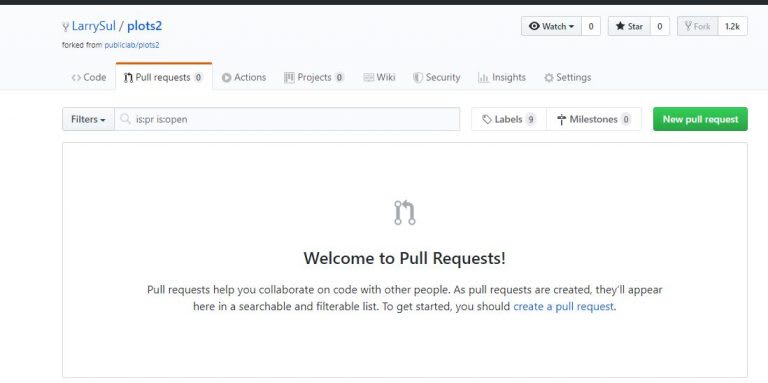View the Insights tab

502,77
